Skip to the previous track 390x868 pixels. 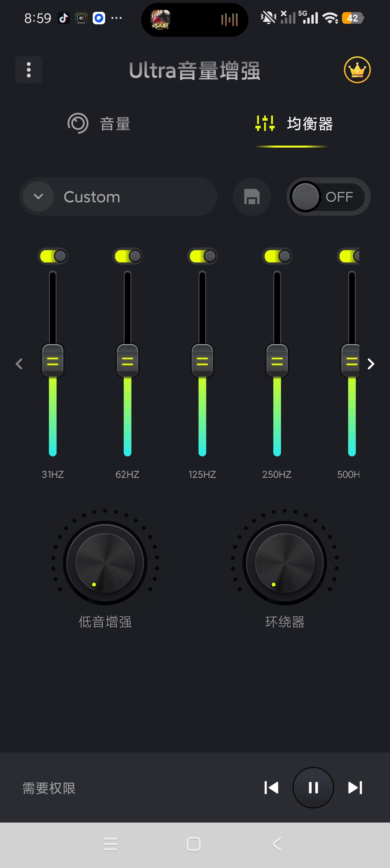[271, 787]
